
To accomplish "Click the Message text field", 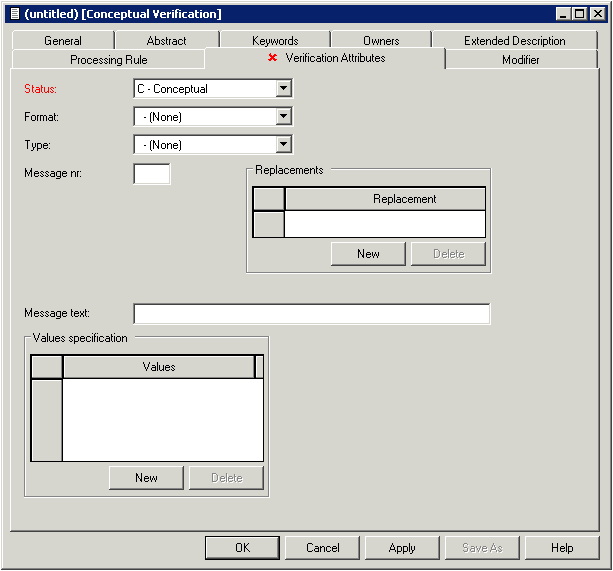I will 311,314.
